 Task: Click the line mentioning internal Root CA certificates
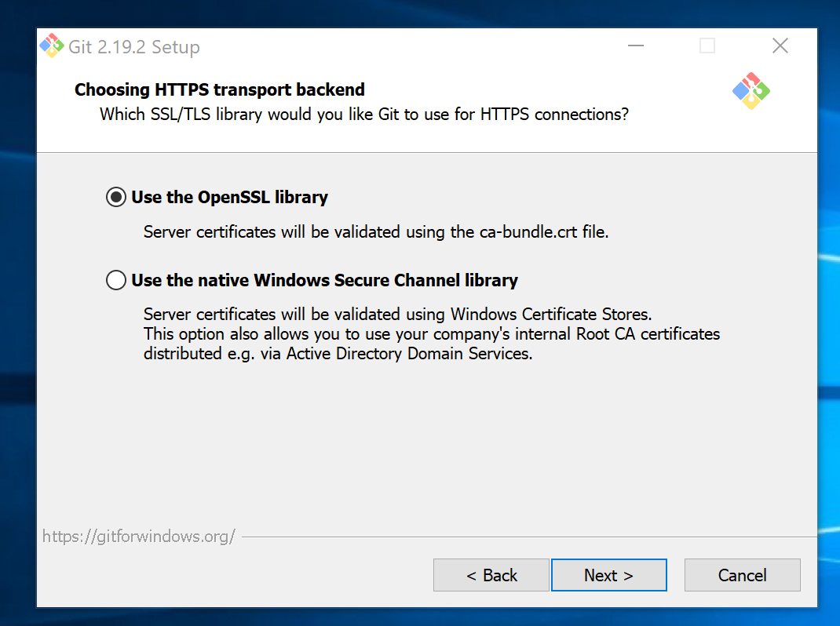pos(432,333)
